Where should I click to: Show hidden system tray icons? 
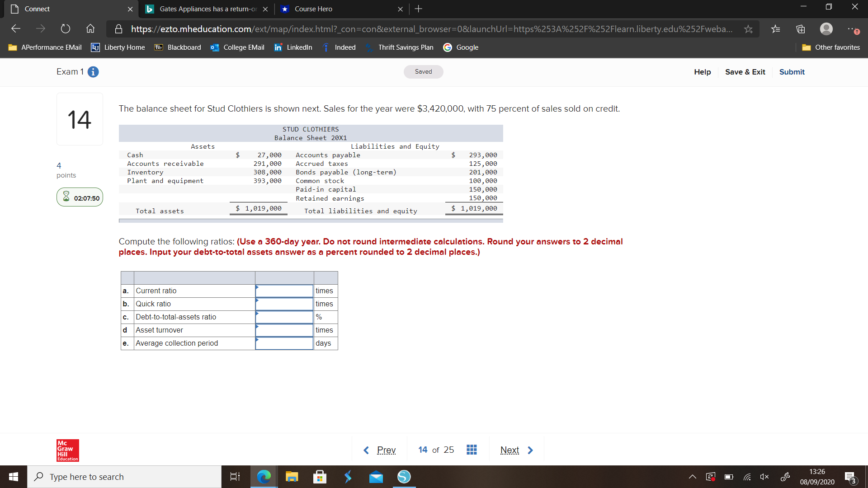(692, 477)
